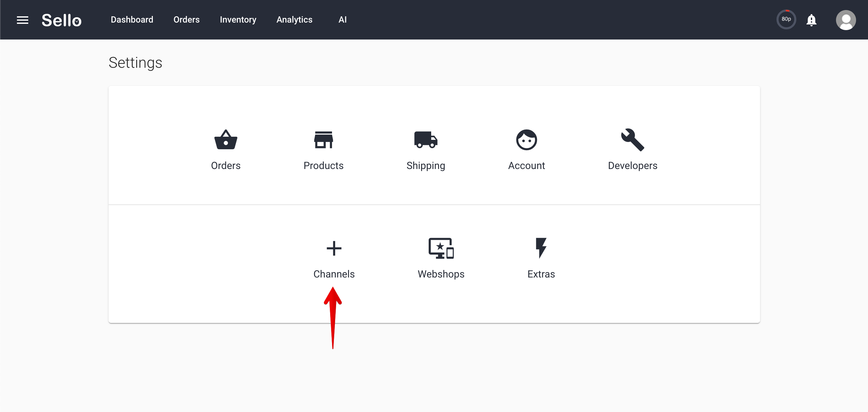Open the notifications bell icon
The height and width of the screenshot is (412, 868).
(811, 20)
